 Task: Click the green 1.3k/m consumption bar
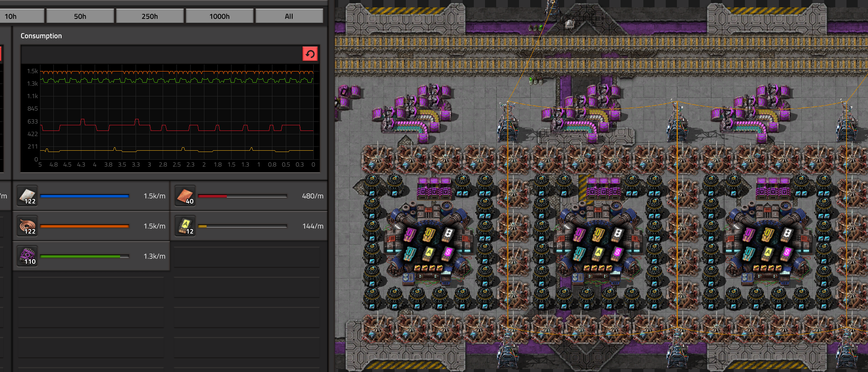84,256
